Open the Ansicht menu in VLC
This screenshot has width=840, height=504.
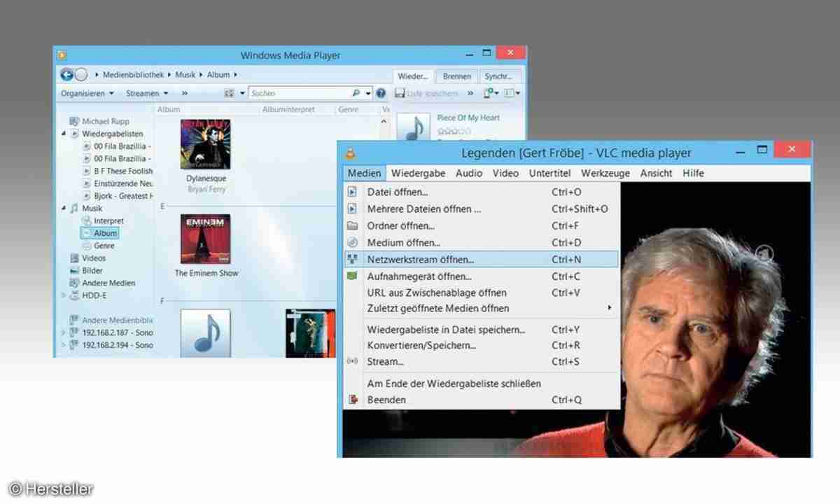[656, 173]
